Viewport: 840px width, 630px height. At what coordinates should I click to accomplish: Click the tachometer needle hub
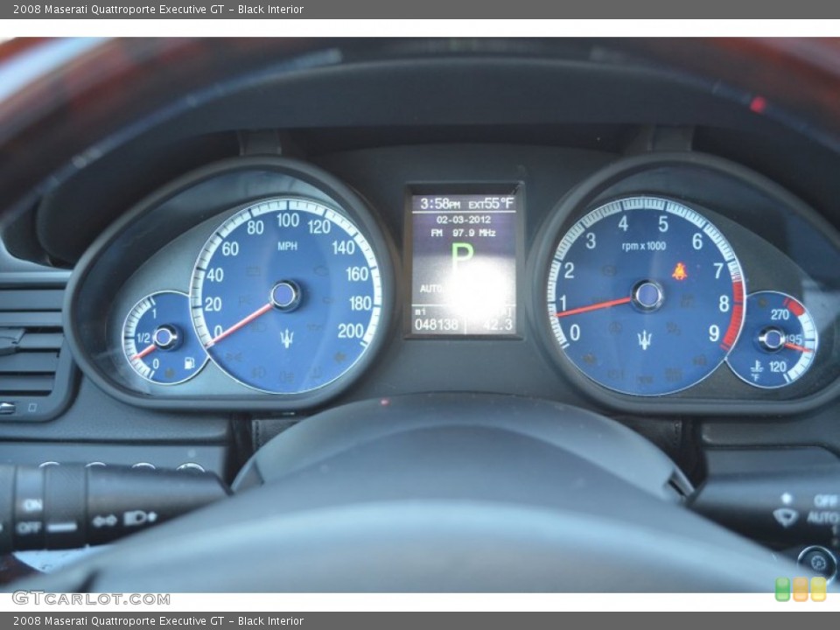(x=647, y=295)
